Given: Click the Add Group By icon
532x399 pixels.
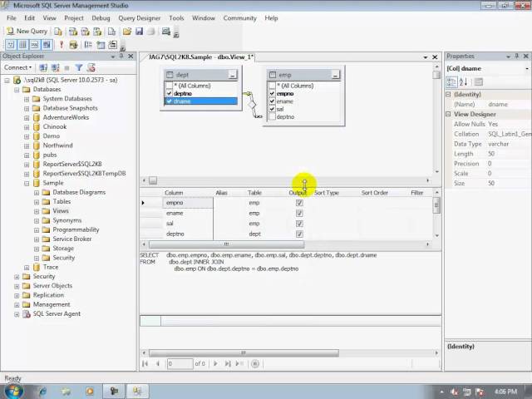Looking at the screenshot, I should coord(88,44).
